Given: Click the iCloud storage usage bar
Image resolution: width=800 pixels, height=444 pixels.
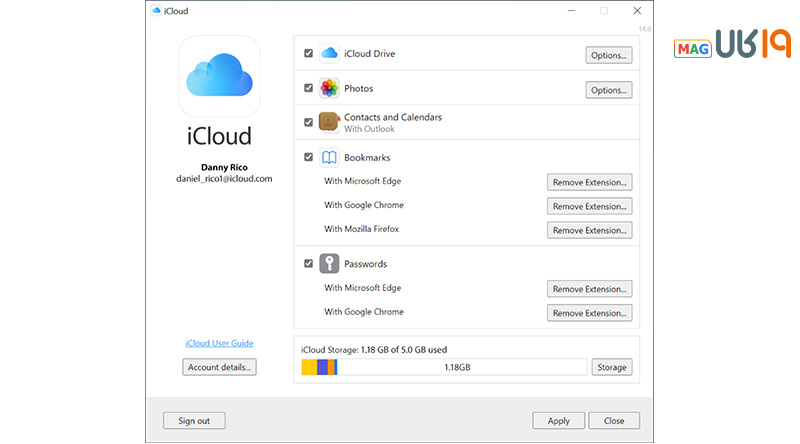Looking at the screenshot, I should 443,367.
